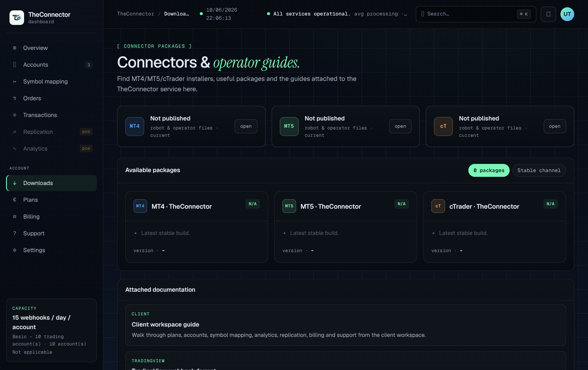Click the Replication sidebar icon
The height and width of the screenshot is (370, 588).
[x=15, y=132]
